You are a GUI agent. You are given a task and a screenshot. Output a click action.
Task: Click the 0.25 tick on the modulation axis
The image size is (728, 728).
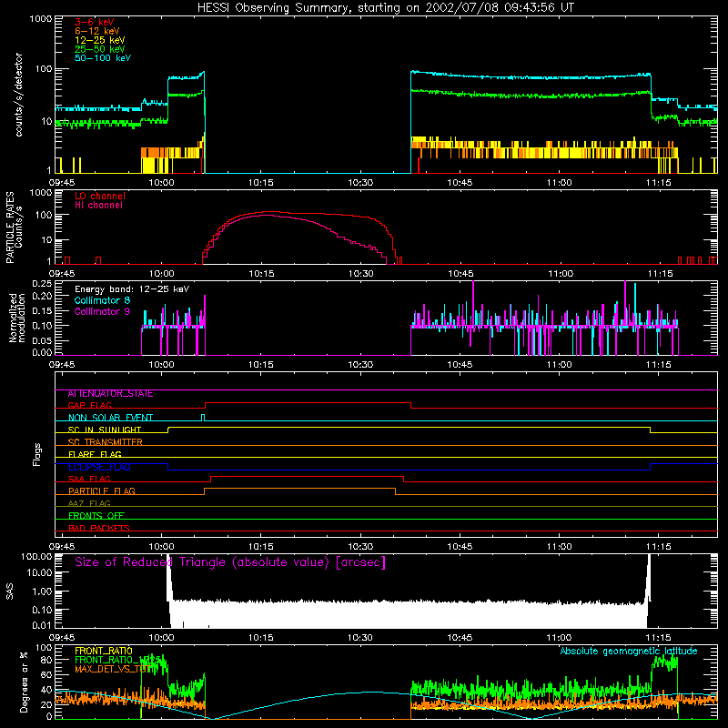[42, 283]
